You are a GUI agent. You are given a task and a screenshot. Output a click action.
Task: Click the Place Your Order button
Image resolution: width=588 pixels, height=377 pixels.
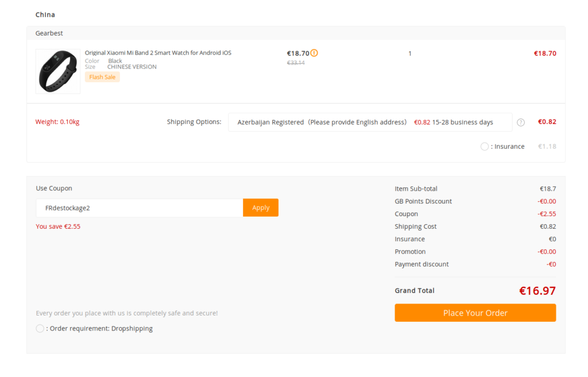click(475, 313)
